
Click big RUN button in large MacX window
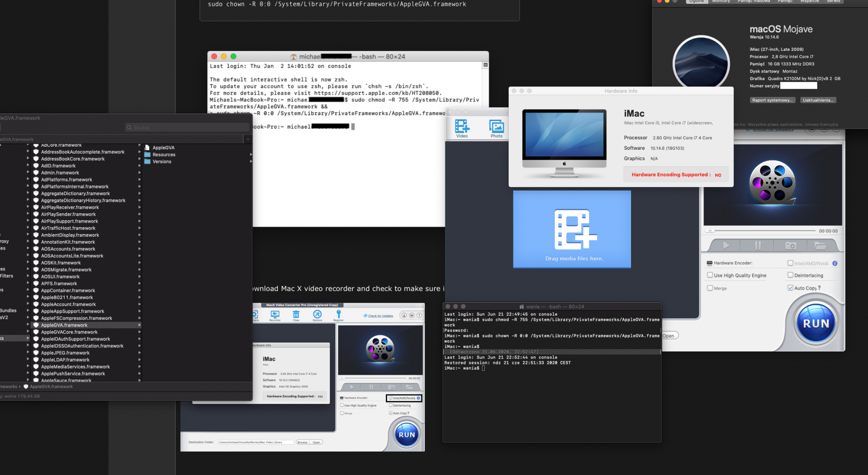(816, 323)
